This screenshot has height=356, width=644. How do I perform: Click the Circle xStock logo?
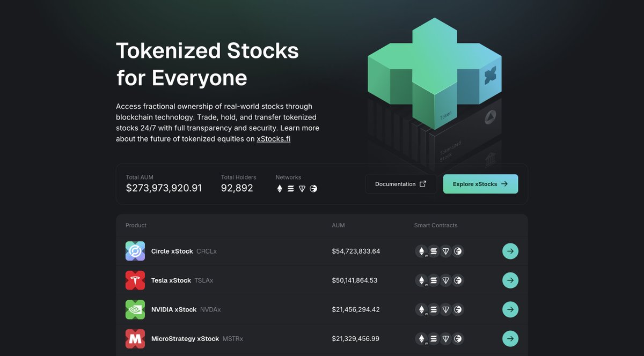point(135,251)
